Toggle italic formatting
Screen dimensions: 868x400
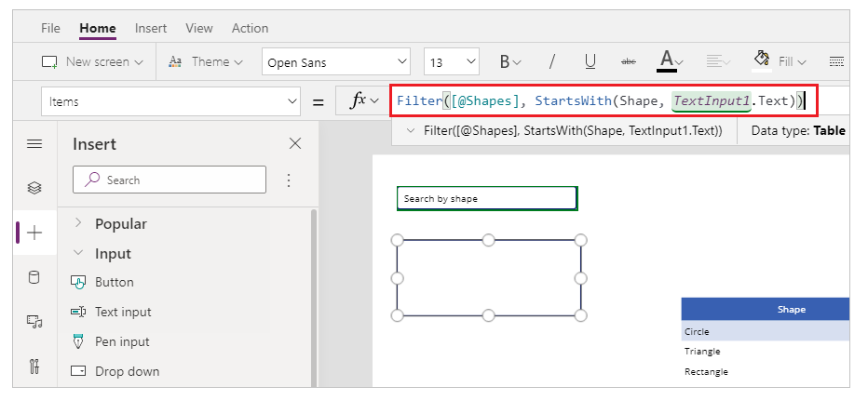tap(551, 62)
